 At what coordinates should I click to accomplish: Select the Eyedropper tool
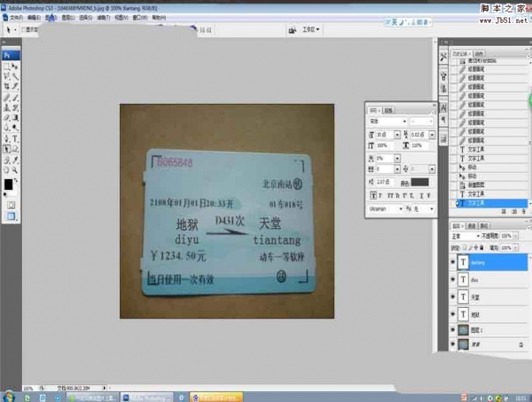point(15,160)
